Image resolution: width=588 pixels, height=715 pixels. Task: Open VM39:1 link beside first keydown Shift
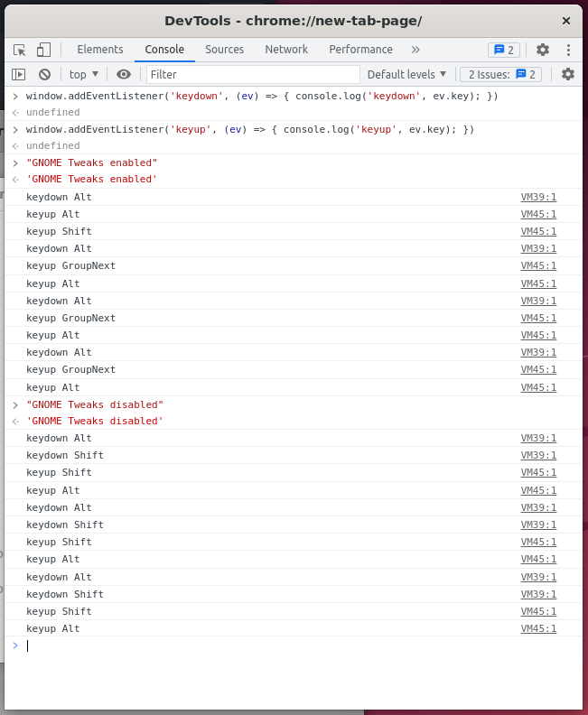coord(538,456)
